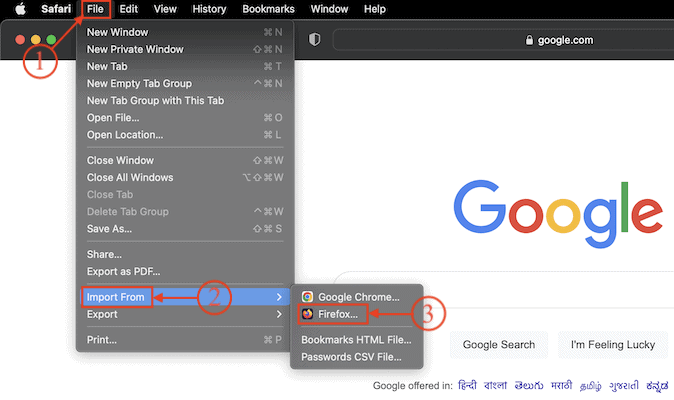Switch Google to தமிழ் language

[591, 386]
